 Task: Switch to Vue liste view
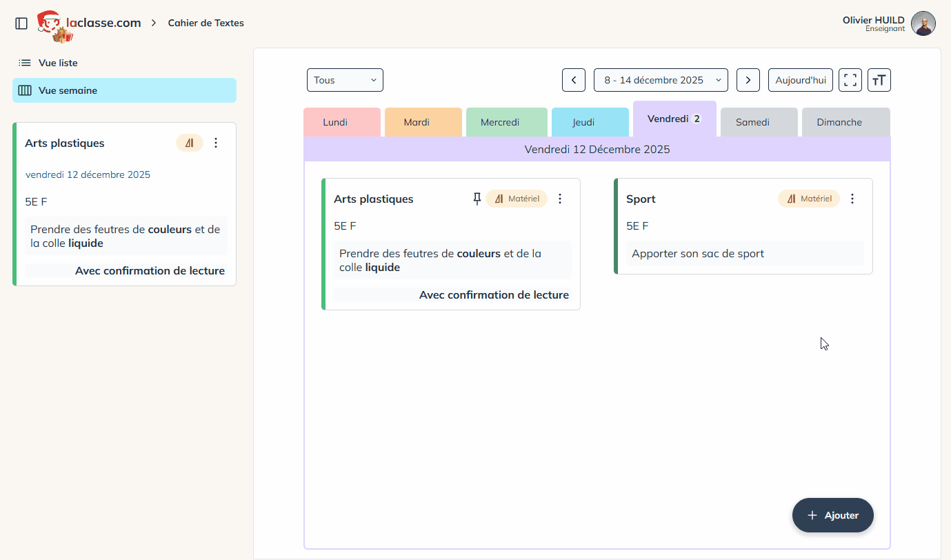coord(58,63)
